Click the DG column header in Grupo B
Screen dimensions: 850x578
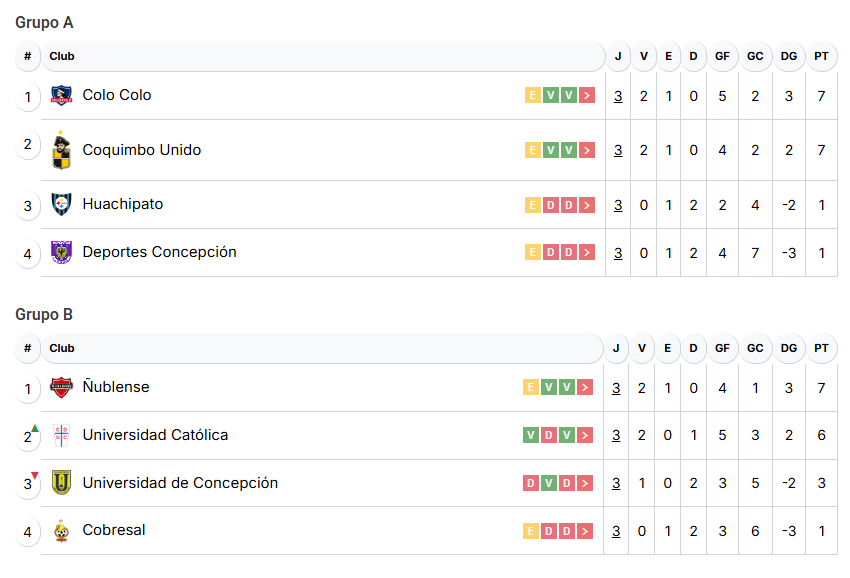pyautogui.click(x=789, y=348)
